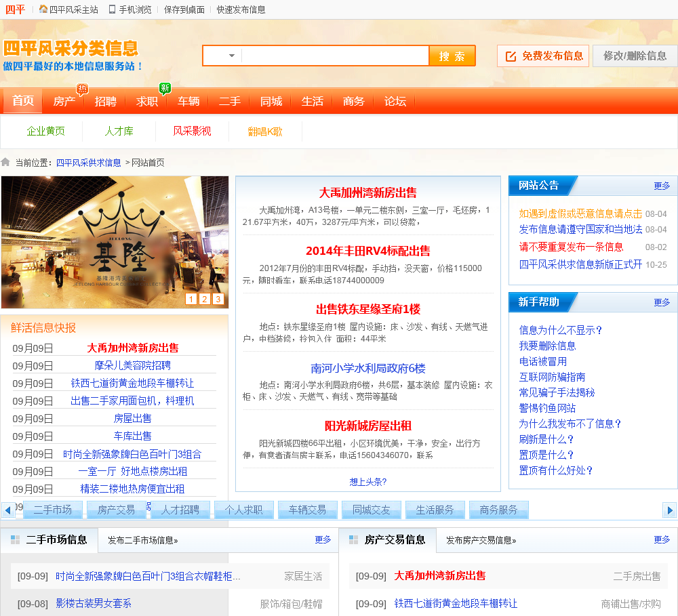Screen dimensions: 678x616
Task: Select the 同城交友 category tab
Action: click(372, 510)
